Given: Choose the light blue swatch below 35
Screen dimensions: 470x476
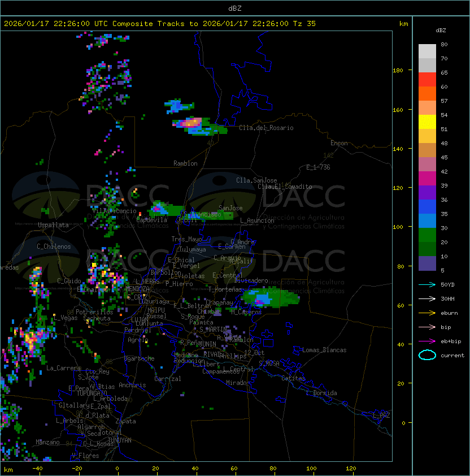Looking at the screenshot, I should [x=427, y=220].
